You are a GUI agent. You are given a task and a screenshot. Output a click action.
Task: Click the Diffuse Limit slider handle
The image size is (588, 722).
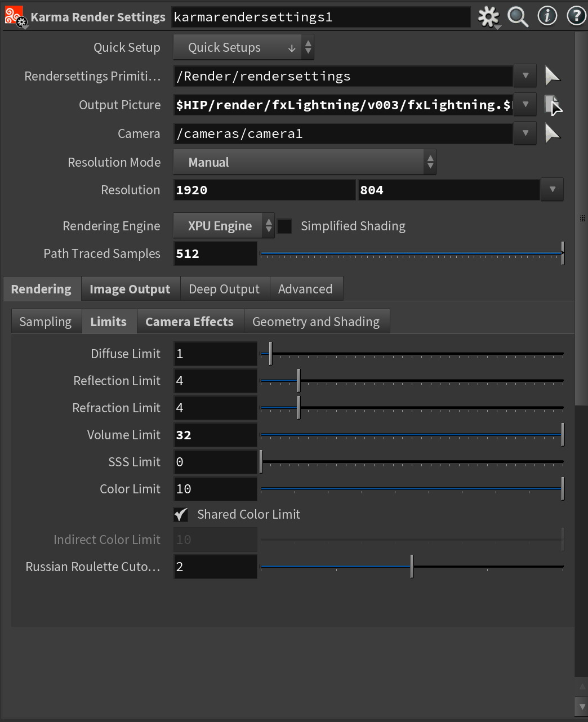(x=270, y=353)
